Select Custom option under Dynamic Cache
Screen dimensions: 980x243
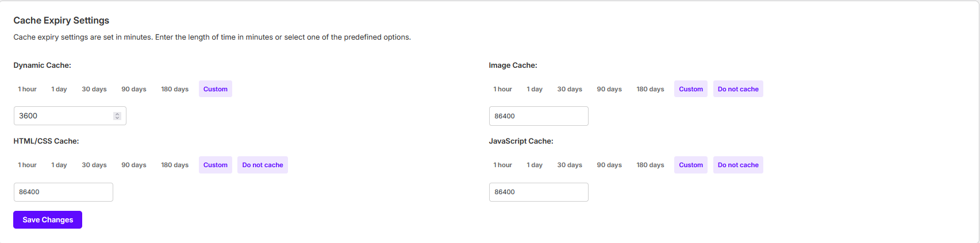coord(216,89)
